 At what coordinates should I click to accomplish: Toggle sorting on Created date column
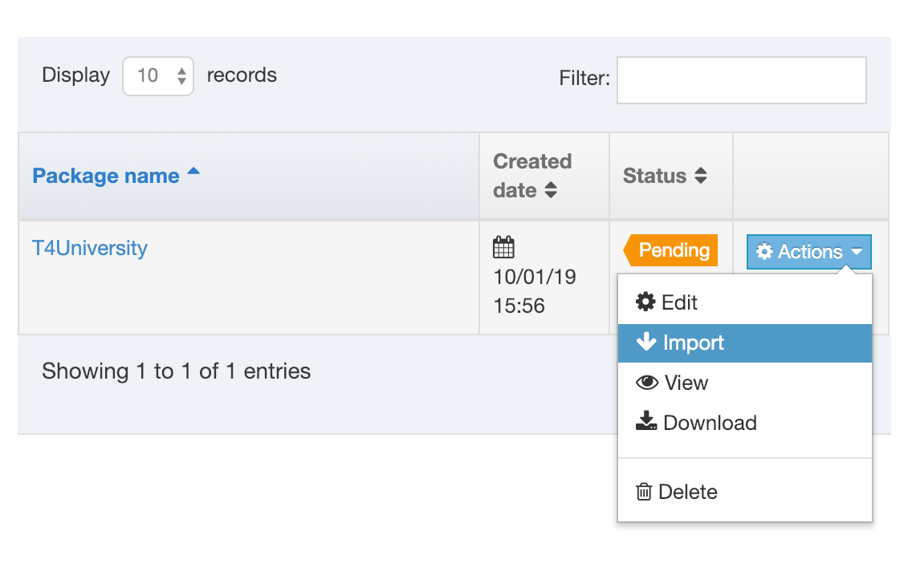tap(551, 191)
